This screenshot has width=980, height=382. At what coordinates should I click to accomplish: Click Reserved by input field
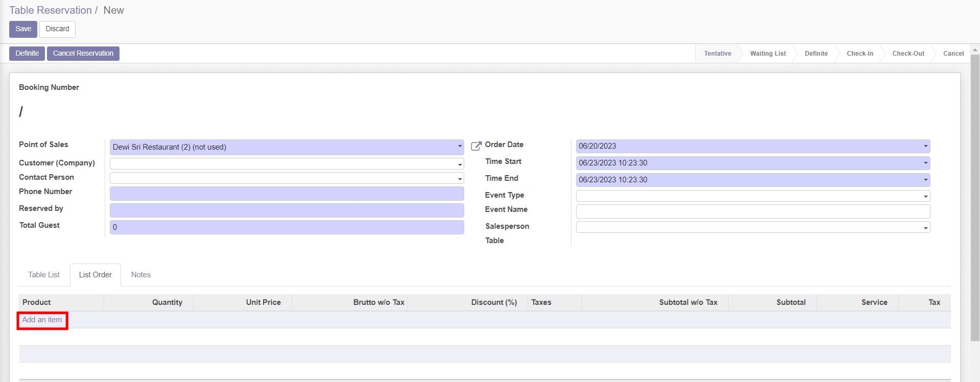tap(286, 210)
